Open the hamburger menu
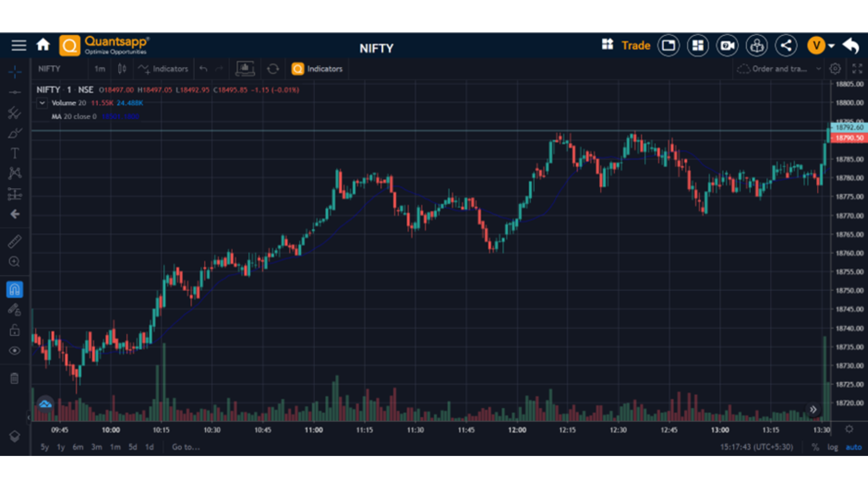This screenshot has height=488, width=868. (19, 45)
